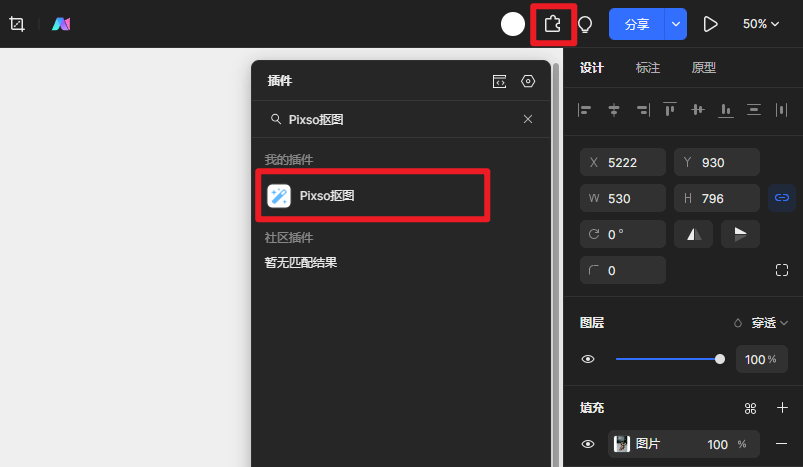Open the 图片 fill thumbnail
The width and height of the screenshot is (803, 467).
[622, 444]
